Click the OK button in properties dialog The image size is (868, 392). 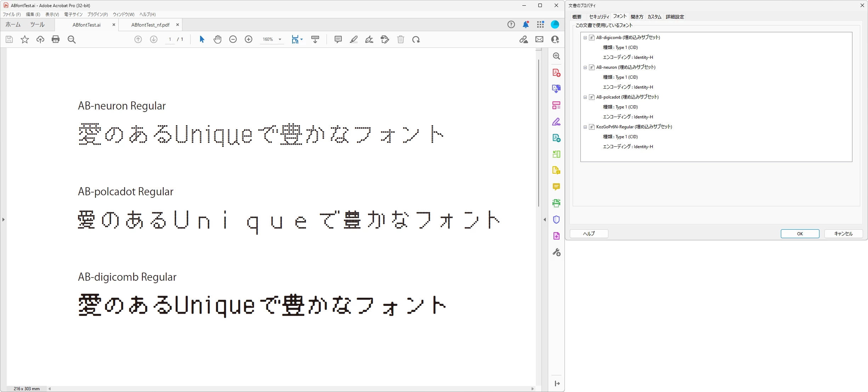click(800, 234)
